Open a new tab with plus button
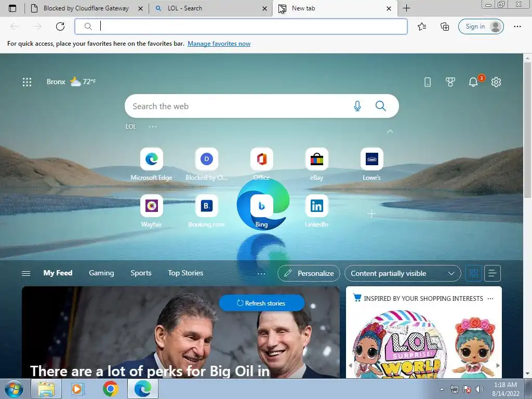This screenshot has width=532, height=399. tap(406, 8)
